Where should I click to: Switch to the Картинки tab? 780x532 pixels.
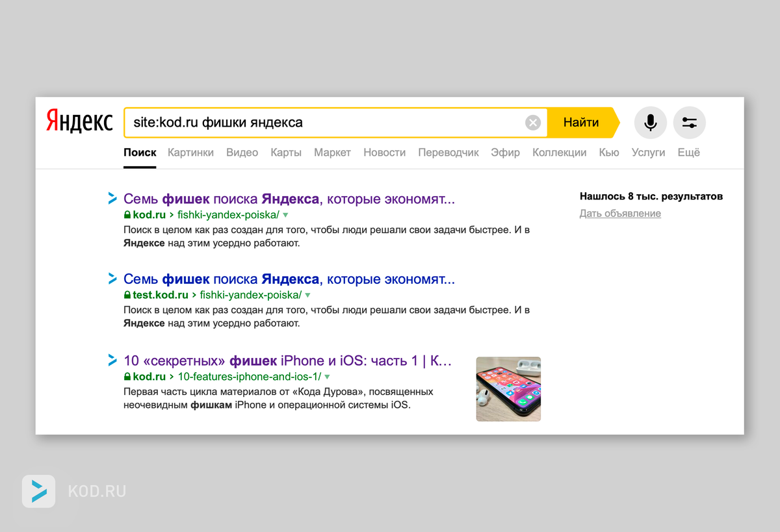190,153
